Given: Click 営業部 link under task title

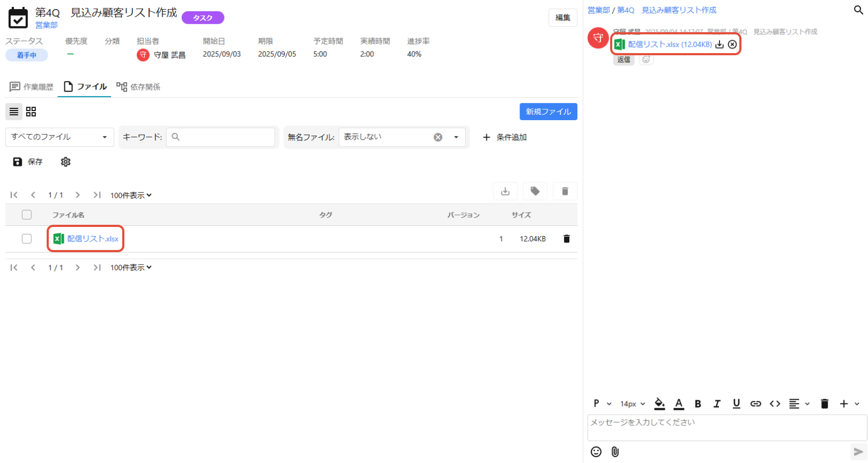Looking at the screenshot, I should [x=47, y=25].
